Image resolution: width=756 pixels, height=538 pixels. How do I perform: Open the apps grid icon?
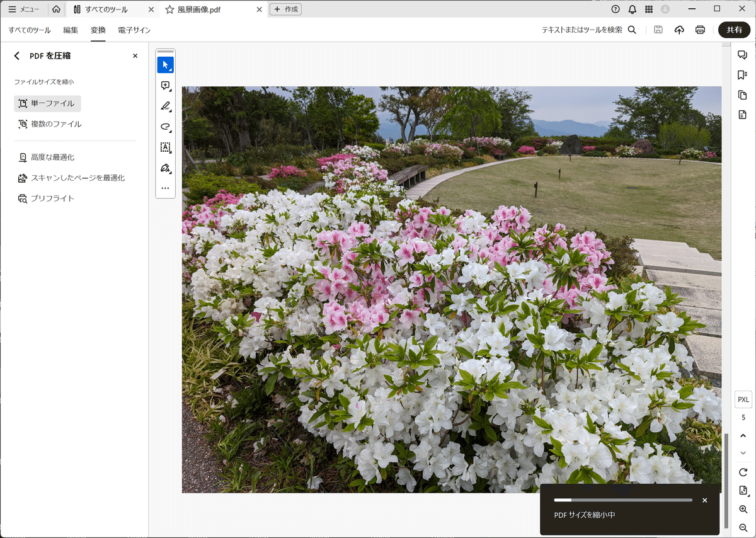coord(648,9)
